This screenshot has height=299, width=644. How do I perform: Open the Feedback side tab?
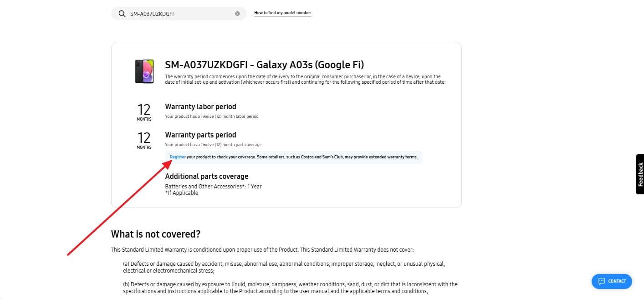(640, 174)
